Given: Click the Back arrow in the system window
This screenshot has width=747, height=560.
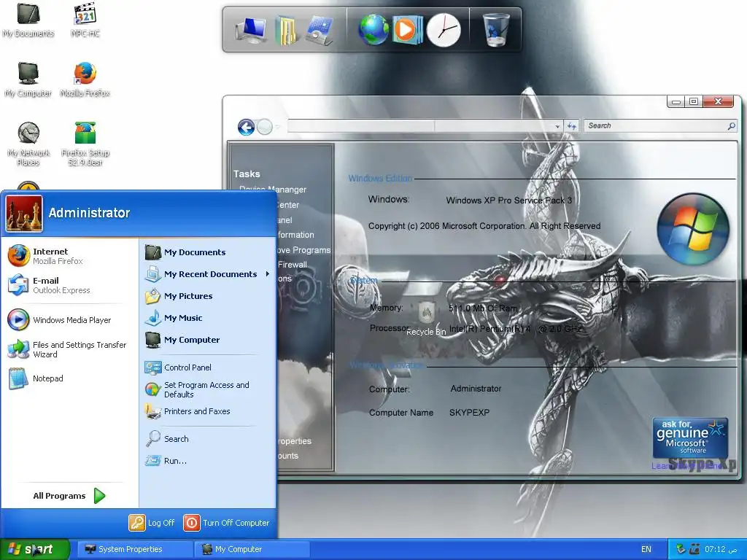Looking at the screenshot, I should 247,127.
